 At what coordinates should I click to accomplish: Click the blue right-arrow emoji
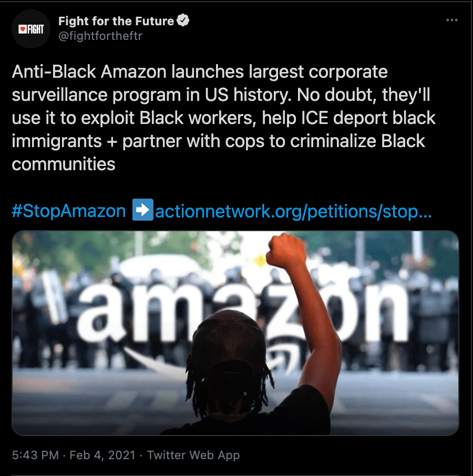point(143,210)
